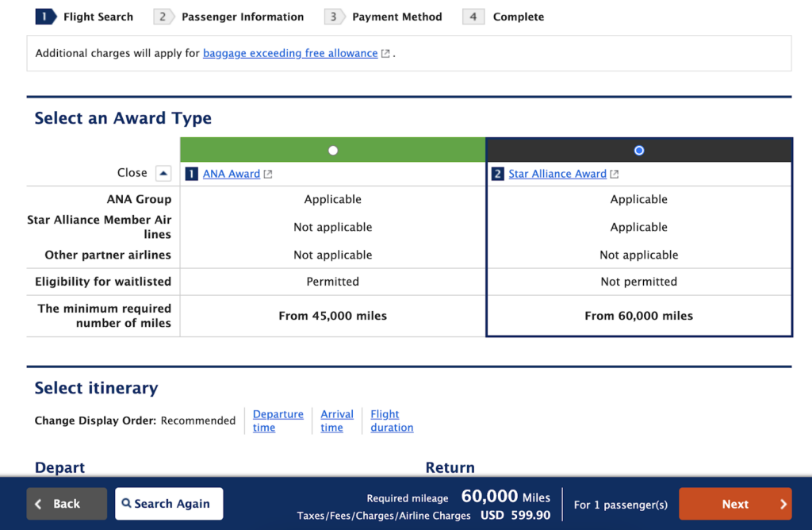812x530 pixels.
Task: Collapse the award table with Close arrow
Action: (163, 173)
